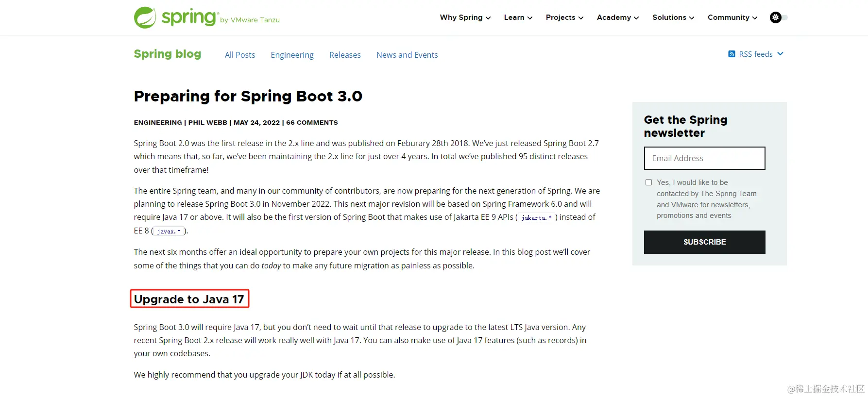Expand the Projects menu
The height and width of the screenshot is (397, 868).
click(x=564, y=17)
